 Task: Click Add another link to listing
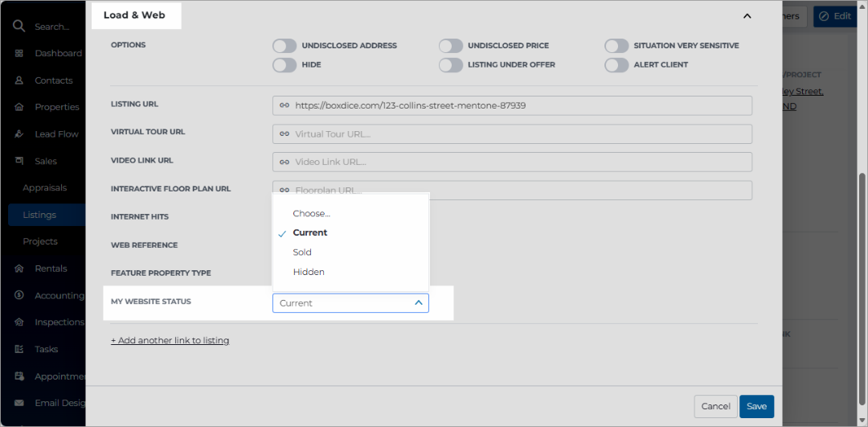tap(170, 340)
